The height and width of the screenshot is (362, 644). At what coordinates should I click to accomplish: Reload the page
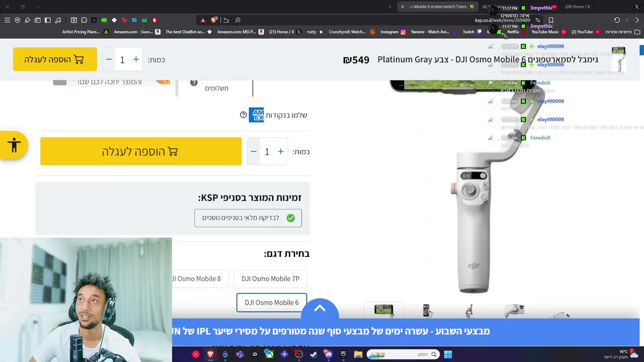617,20
